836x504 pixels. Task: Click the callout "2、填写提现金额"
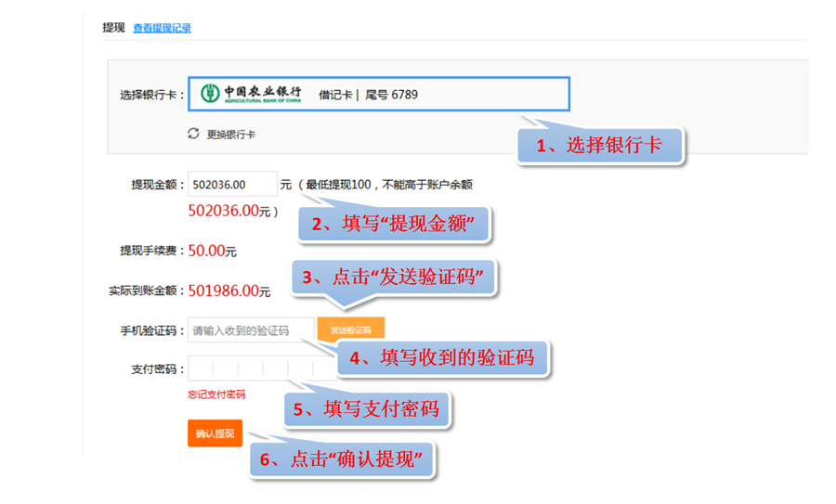pos(393,225)
